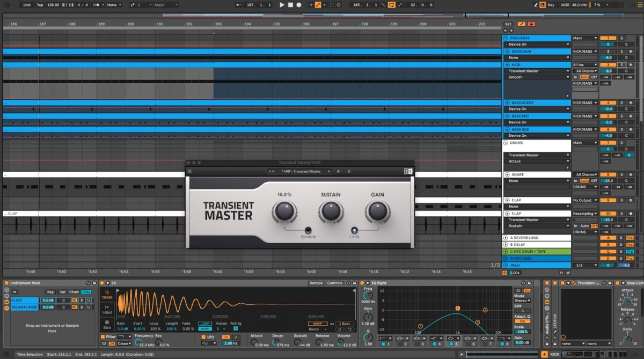This screenshot has height=359, width=644.
Task: Toggle track activator 3 on the KICK track
Action: click(608, 64)
